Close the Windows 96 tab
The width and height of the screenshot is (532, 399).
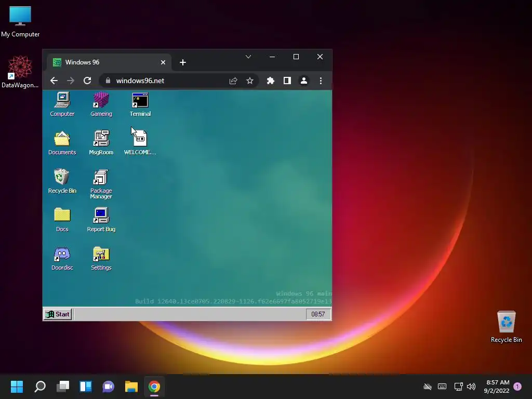(x=163, y=62)
